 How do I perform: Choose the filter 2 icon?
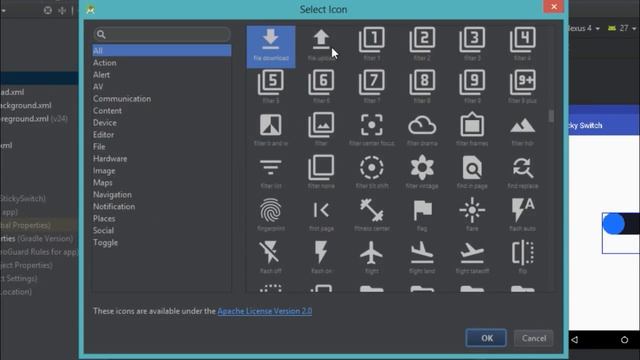(x=422, y=40)
